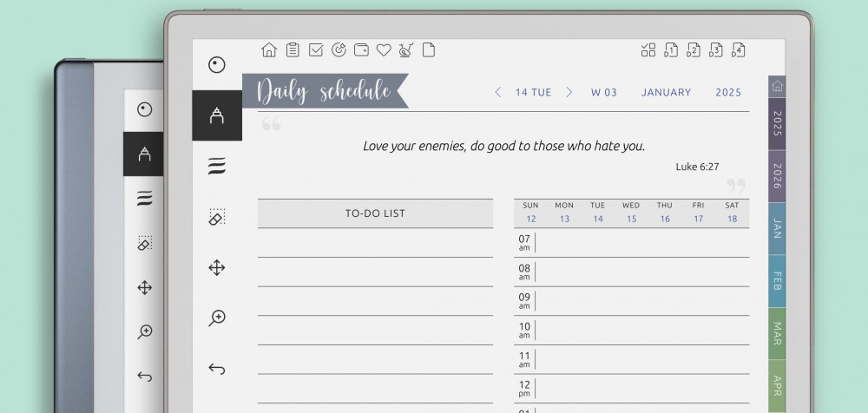Click the zoom magnifier tool
The image size is (868, 413).
click(217, 318)
